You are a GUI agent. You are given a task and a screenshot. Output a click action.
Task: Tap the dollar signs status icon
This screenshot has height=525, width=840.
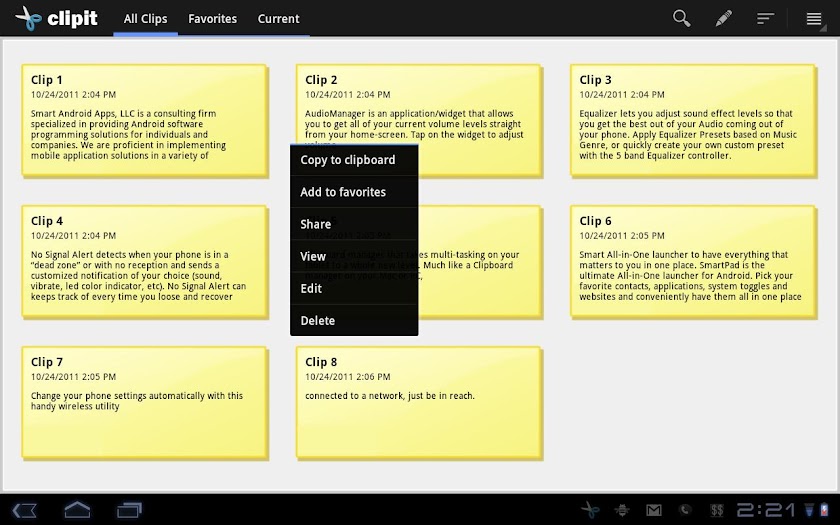(x=717, y=510)
